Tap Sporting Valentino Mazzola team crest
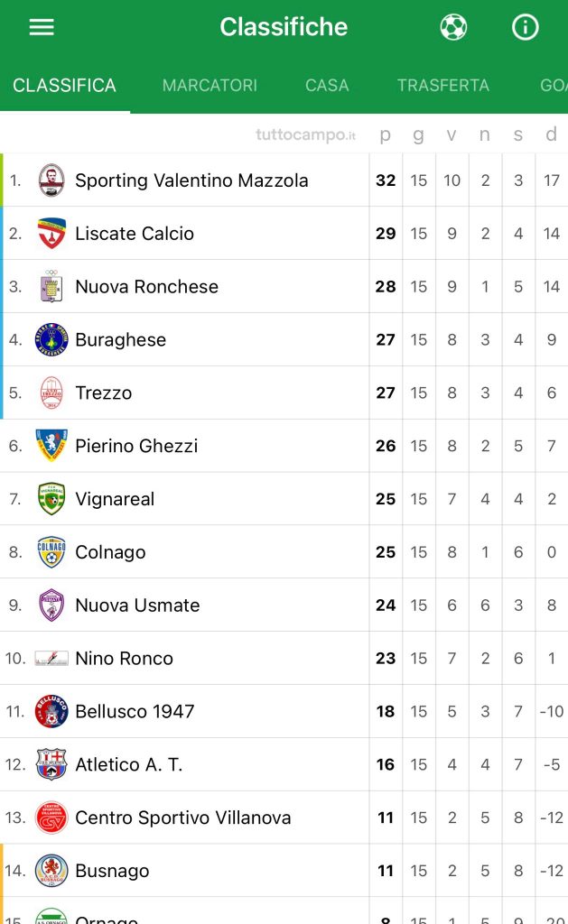The height and width of the screenshot is (924, 568). click(x=51, y=180)
